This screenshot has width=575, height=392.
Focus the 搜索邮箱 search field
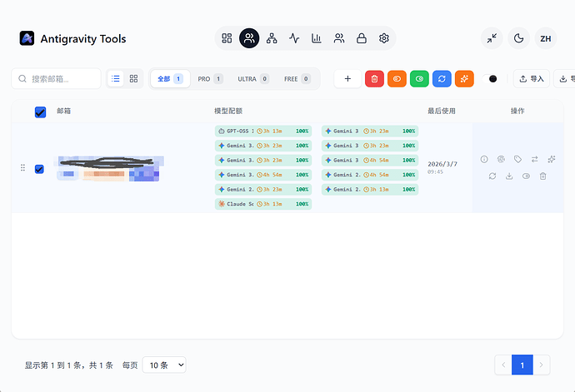tap(56, 79)
